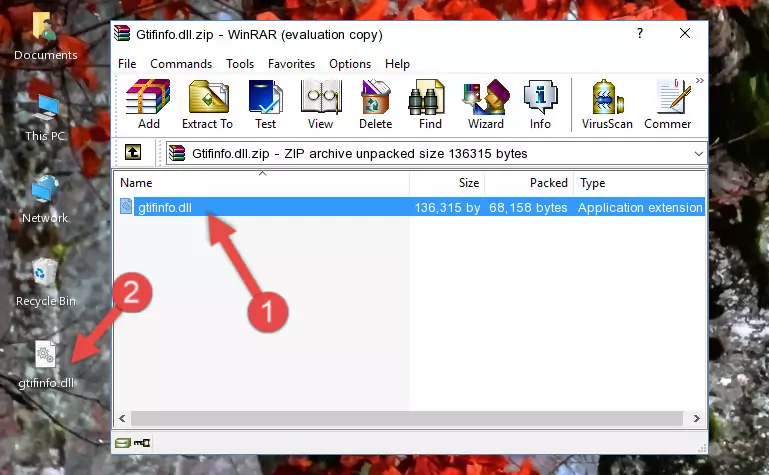
Task: Click the password key icon in status bar
Action: click(x=142, y=443)
